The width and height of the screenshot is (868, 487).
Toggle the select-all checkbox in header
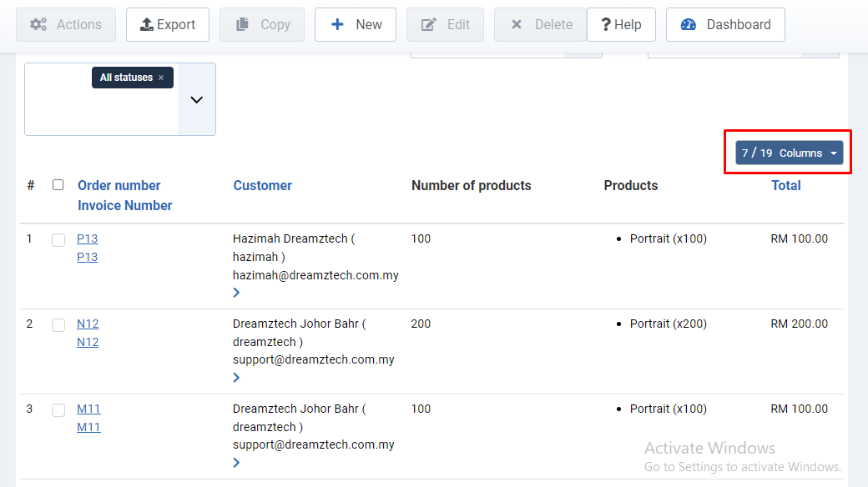tap(58, 185)
